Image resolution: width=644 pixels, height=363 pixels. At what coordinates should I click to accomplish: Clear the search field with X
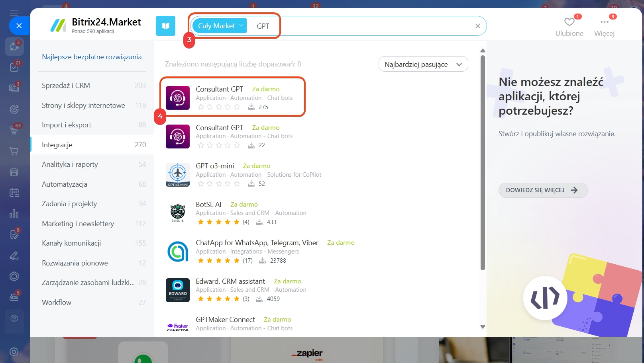pos(478,26)
